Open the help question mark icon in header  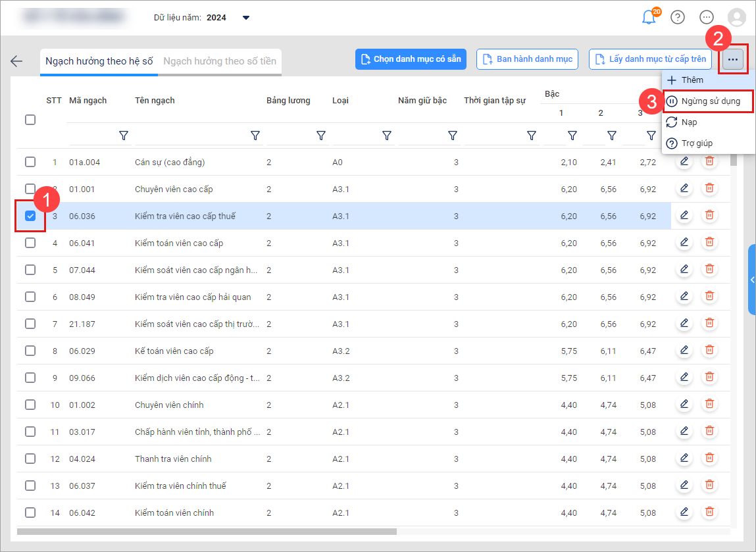pos(678,17)
